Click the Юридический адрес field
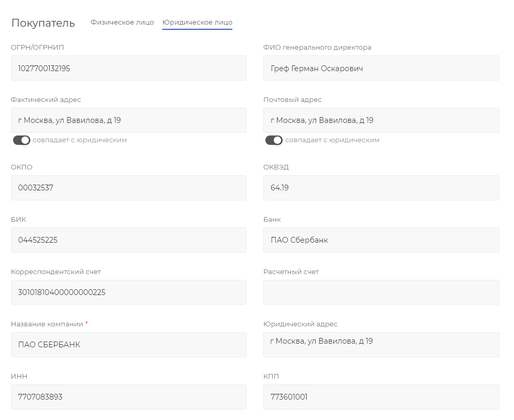This screenshot has width=514, height=420. (x=381, y=344)
